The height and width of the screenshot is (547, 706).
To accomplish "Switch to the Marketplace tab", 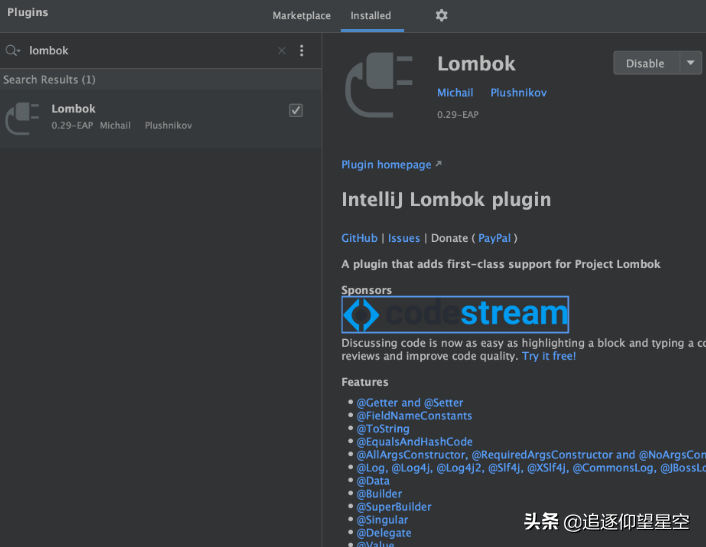I will 301,15.
